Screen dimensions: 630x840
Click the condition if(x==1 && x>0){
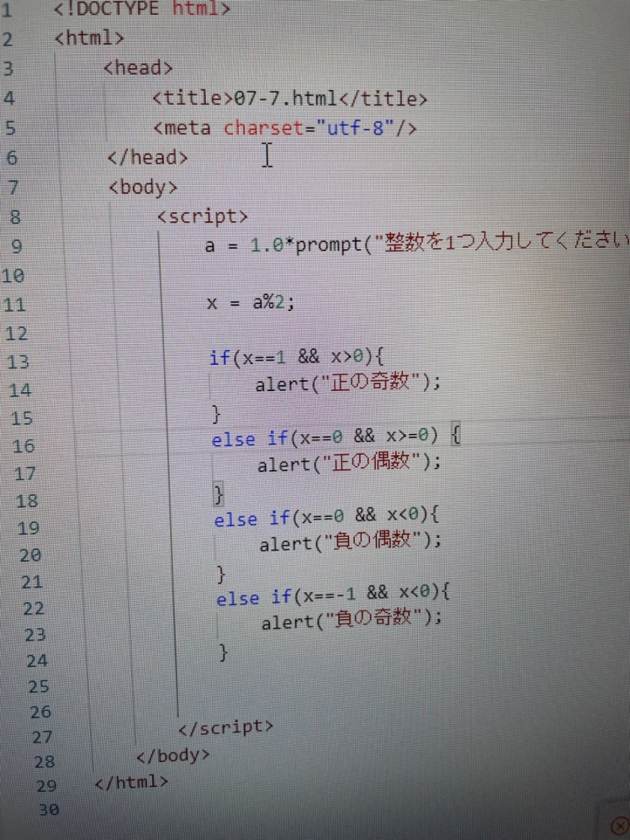tap(297, 357)
